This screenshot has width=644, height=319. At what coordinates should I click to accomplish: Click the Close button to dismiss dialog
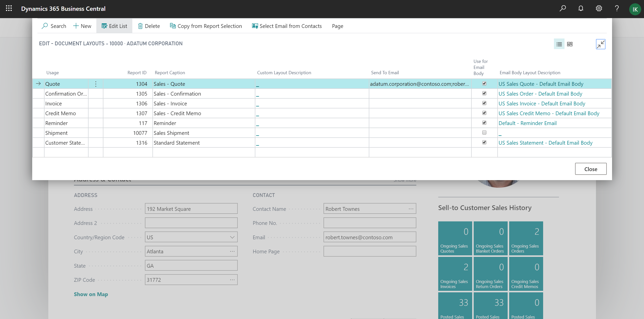tap(591, 169)
